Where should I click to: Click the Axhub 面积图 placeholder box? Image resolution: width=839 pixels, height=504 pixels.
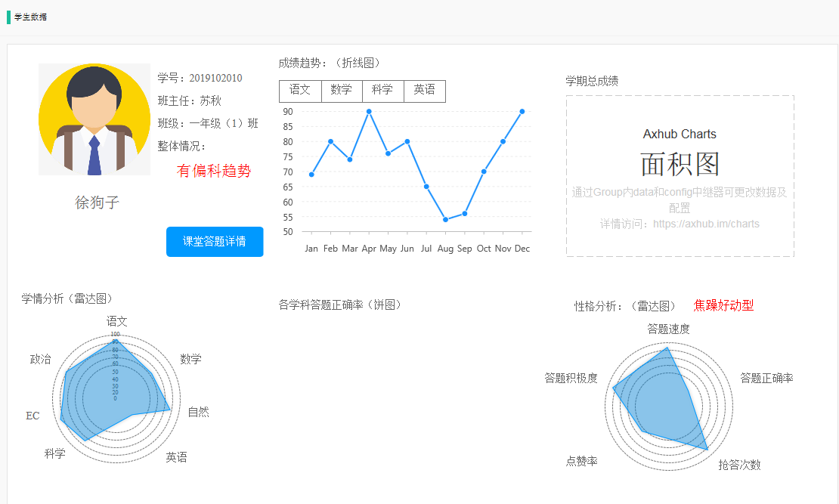[x=680, y=176]
